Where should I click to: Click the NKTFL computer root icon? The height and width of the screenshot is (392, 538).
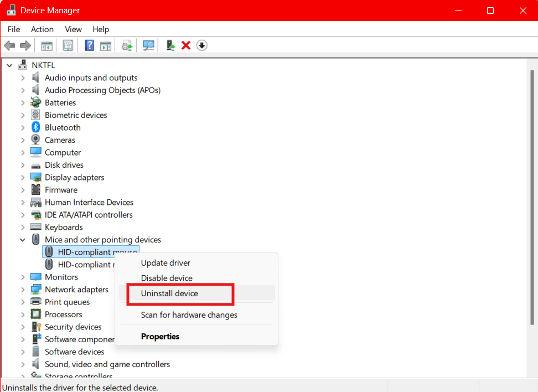click(23, 65)
